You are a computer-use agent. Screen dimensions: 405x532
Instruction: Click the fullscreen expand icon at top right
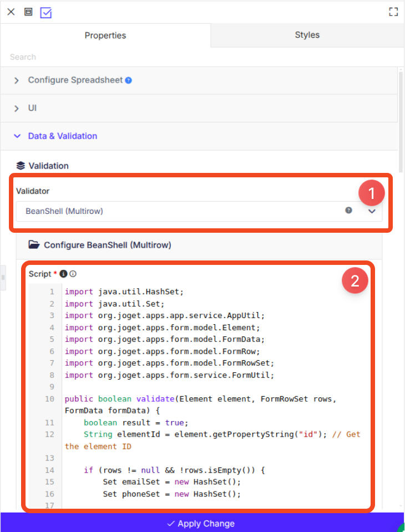coord(393,12)
